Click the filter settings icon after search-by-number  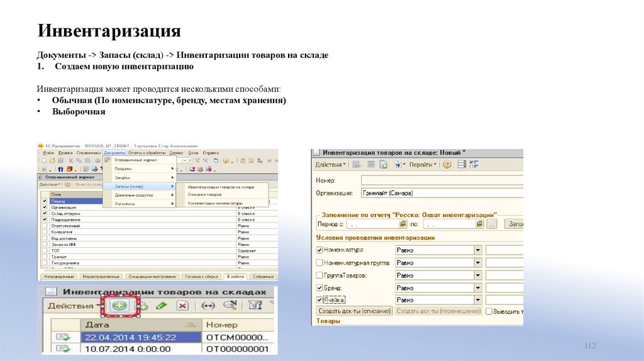pos(255,305)
